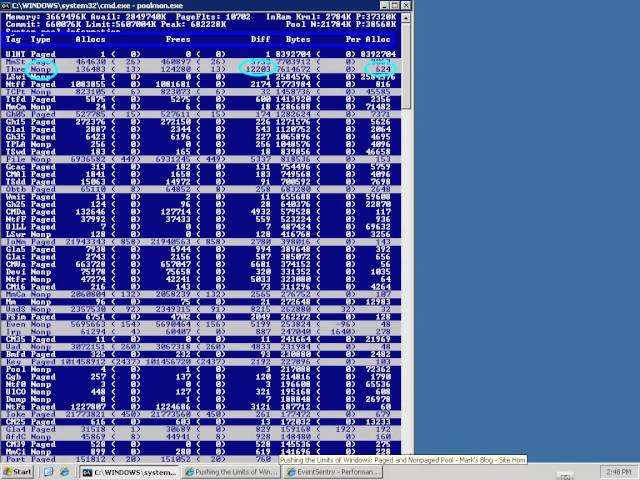Minimize the poolmon.exe cmd window
The width and height of the screenshot is (640, 480).
[x=384, y=5]
